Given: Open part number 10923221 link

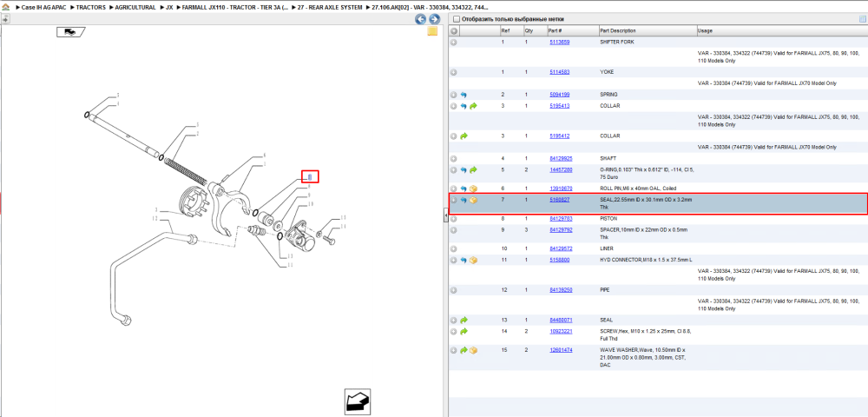Looking at the screenshot, I should pyautogui.click(x=561, y=331).
